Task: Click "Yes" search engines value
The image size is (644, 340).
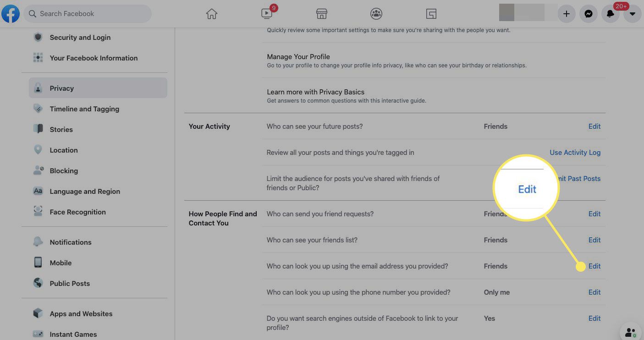Action: tap(490, 318)
